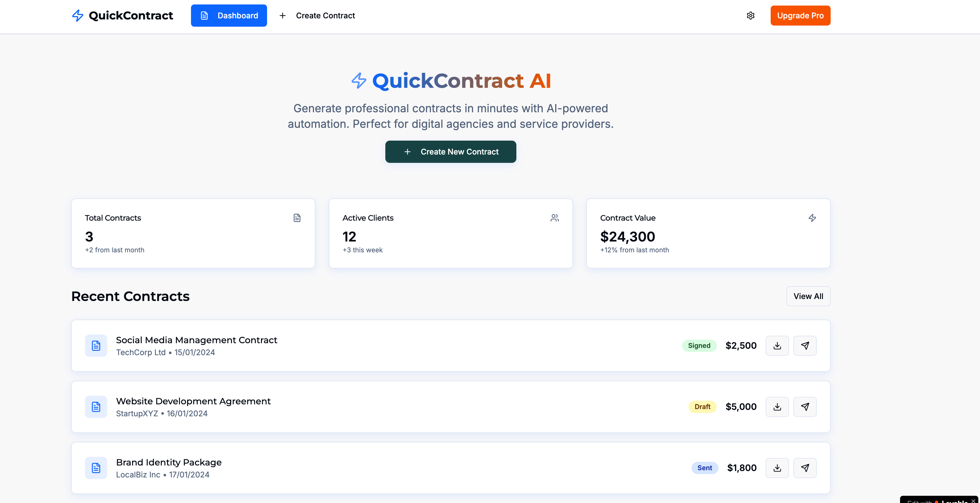Send the Brand Identity Package contract
This screenshot has height=503, width=980.
click(x=805, y=468)
